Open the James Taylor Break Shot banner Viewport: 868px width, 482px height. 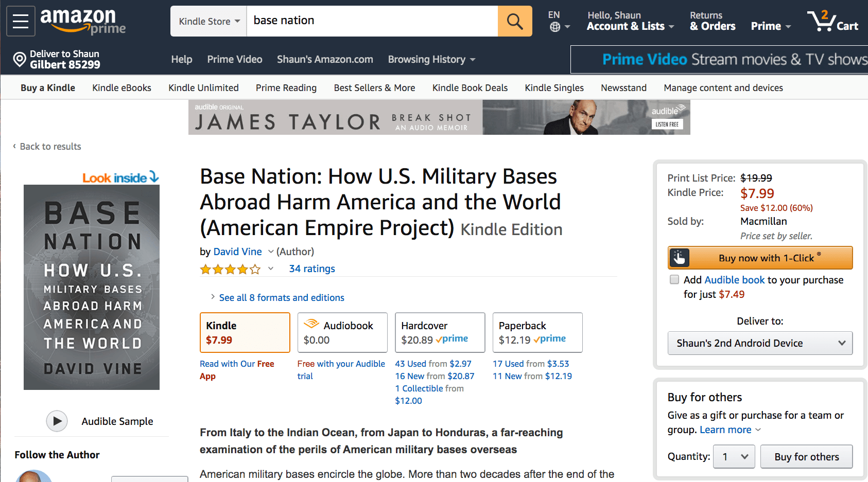coord(439,117)
